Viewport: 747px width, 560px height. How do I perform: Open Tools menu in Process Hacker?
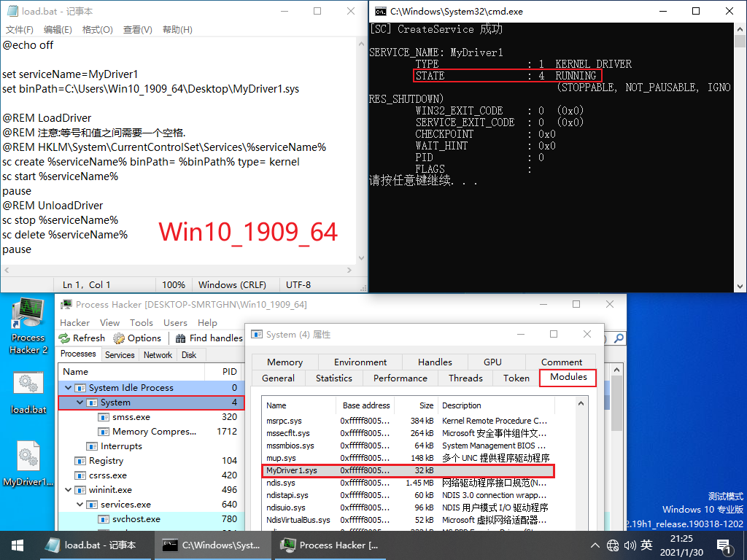(142, 322)
